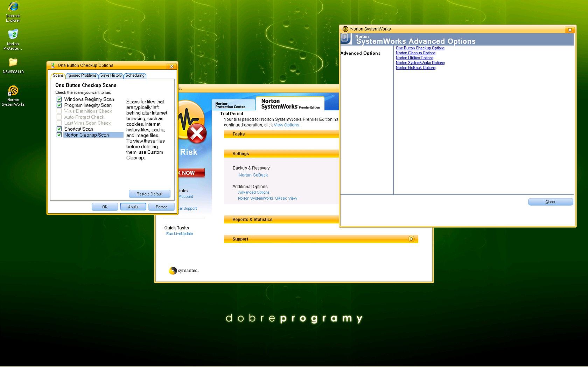Open Save History tab
The width and height of the screenshot is (588, 367).
pos(111,75)
